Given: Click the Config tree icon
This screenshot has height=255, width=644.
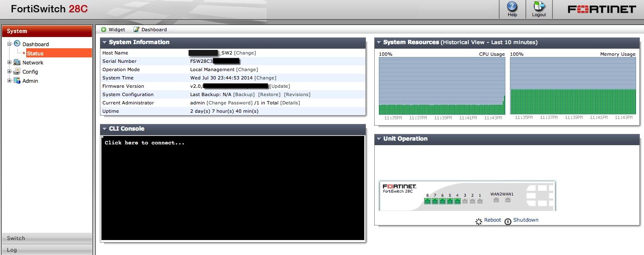Looking at the screenshot, I should 17,72.
